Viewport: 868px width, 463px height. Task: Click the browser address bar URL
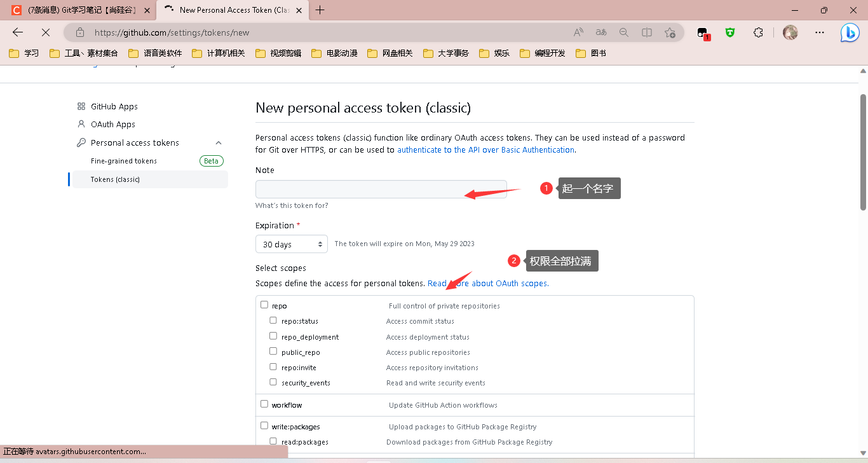[172, 32]
